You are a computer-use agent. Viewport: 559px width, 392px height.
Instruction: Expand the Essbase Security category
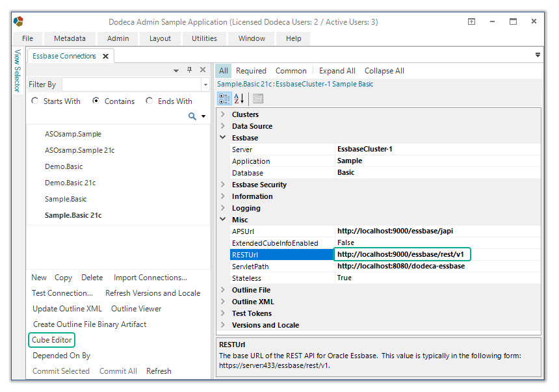pos(223,185)
